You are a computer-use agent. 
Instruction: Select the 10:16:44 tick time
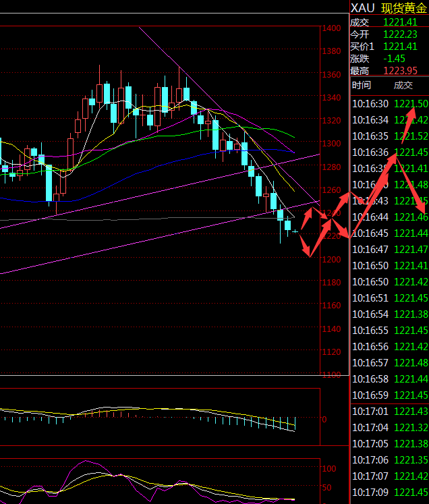point(370,217)
